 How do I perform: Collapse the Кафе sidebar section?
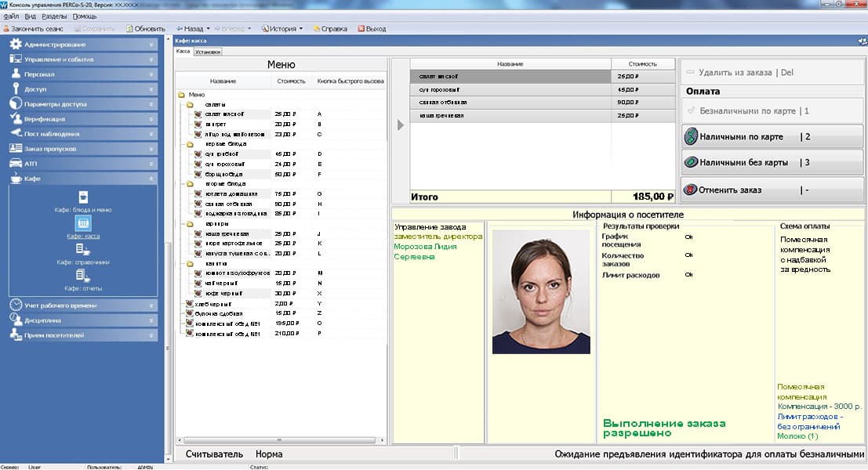tap(151, 179)
